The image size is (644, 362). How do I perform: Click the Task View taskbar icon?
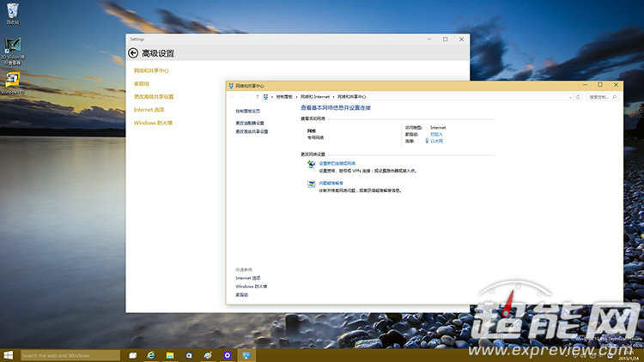coord(132,355)
